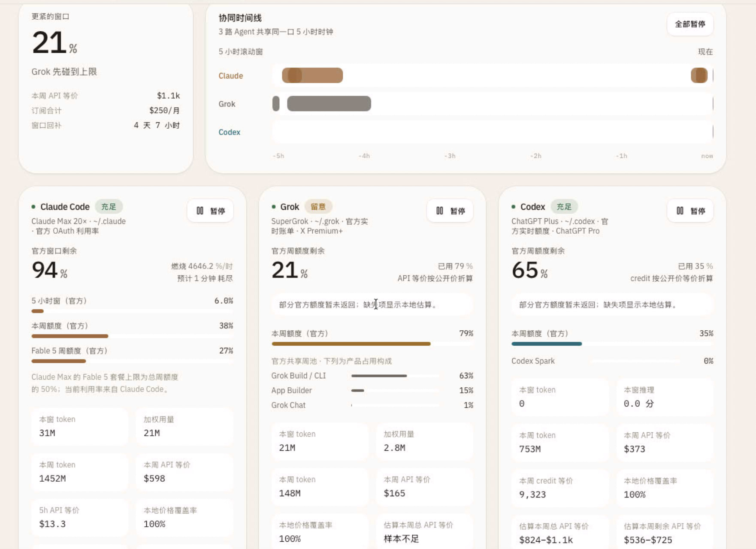Screen dimensions: 756x549
Task: Click Codex's 本周额度（官方）35% progress bar
Action: [612, 344]
